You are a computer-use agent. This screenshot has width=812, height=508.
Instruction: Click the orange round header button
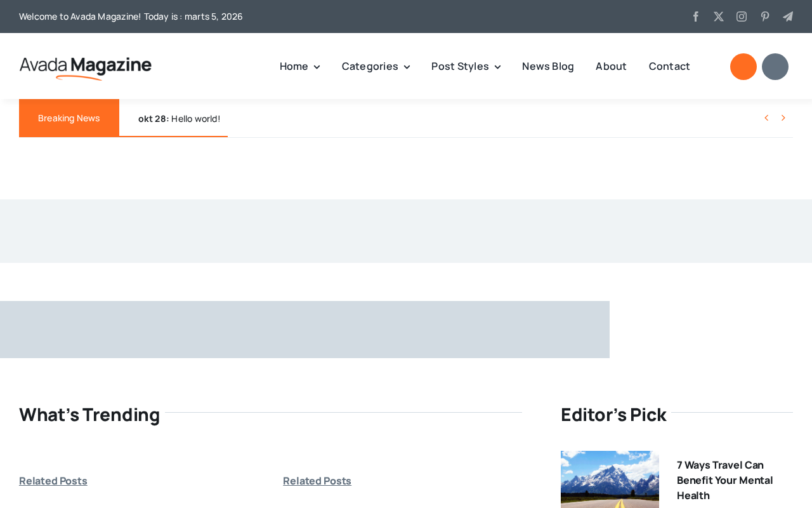coord(743,67)
